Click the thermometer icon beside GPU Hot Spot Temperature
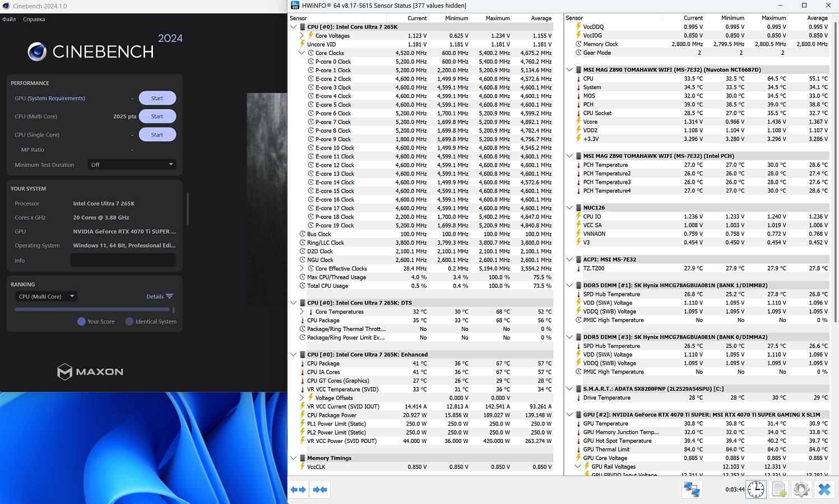 pyautogui.click(x=578, y=441)
